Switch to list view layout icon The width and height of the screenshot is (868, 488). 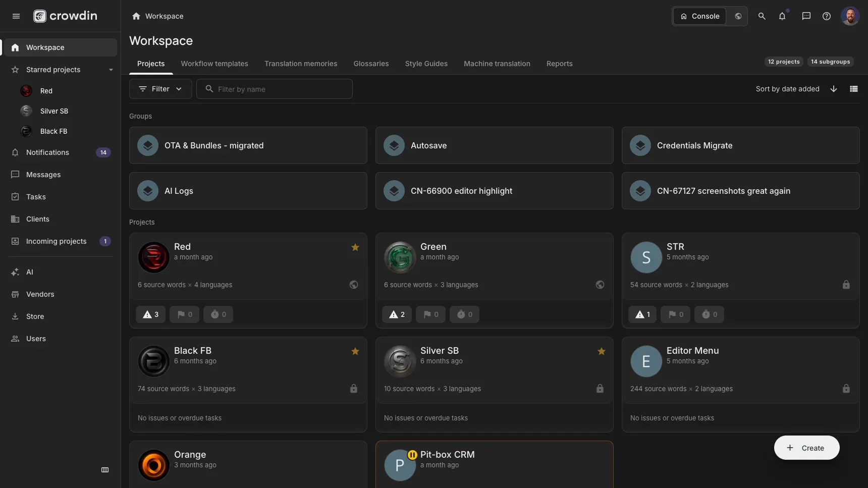click(854, 89)
